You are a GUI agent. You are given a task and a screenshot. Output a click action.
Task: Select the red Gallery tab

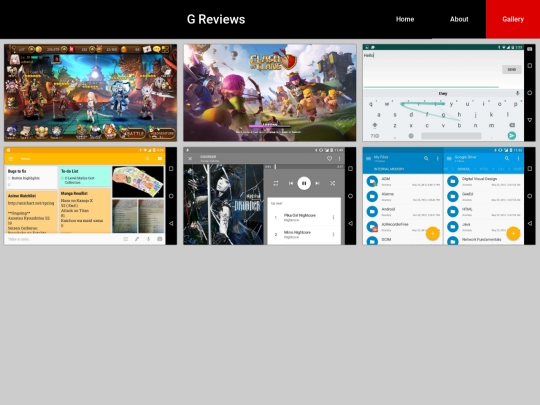[513, 19]
